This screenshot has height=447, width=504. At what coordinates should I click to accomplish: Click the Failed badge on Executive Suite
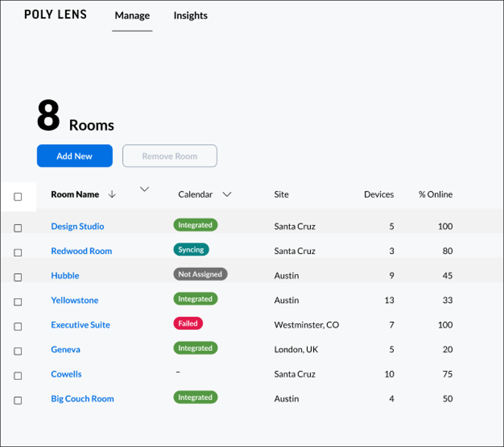(x=188, y=323)
